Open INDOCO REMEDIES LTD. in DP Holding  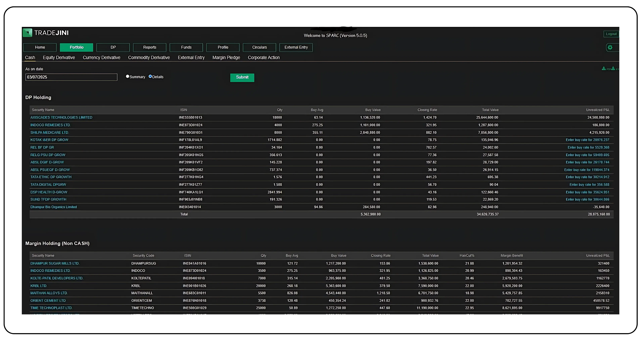[51, 125]
